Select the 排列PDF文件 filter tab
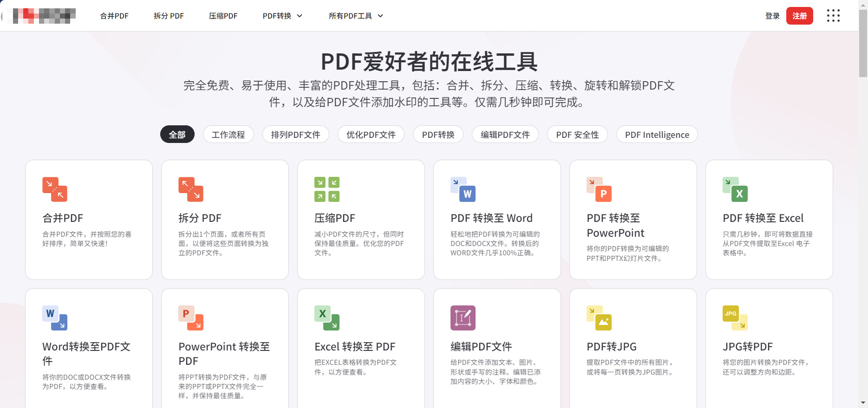This screenshot has height=408, width=868. tap(296, 135)
